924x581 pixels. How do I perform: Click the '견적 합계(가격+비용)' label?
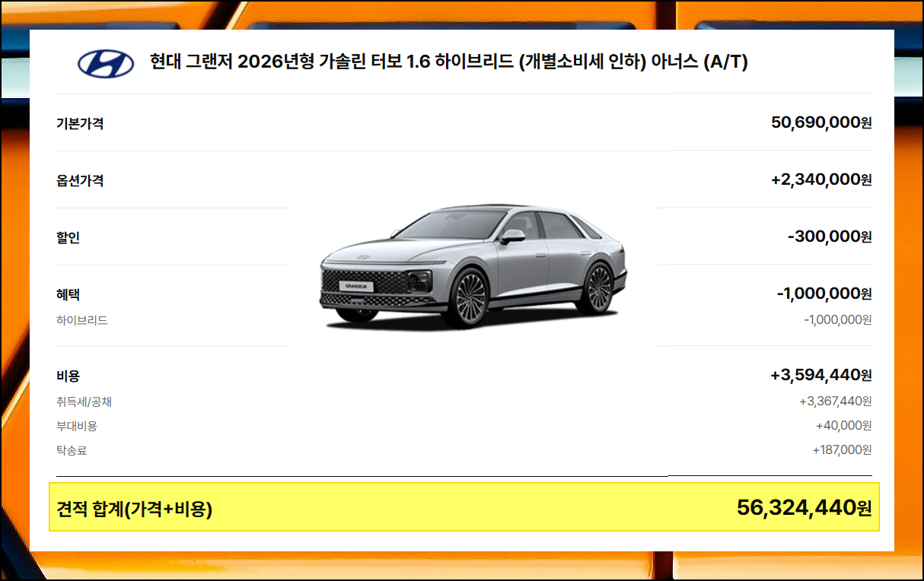(134, 509)
